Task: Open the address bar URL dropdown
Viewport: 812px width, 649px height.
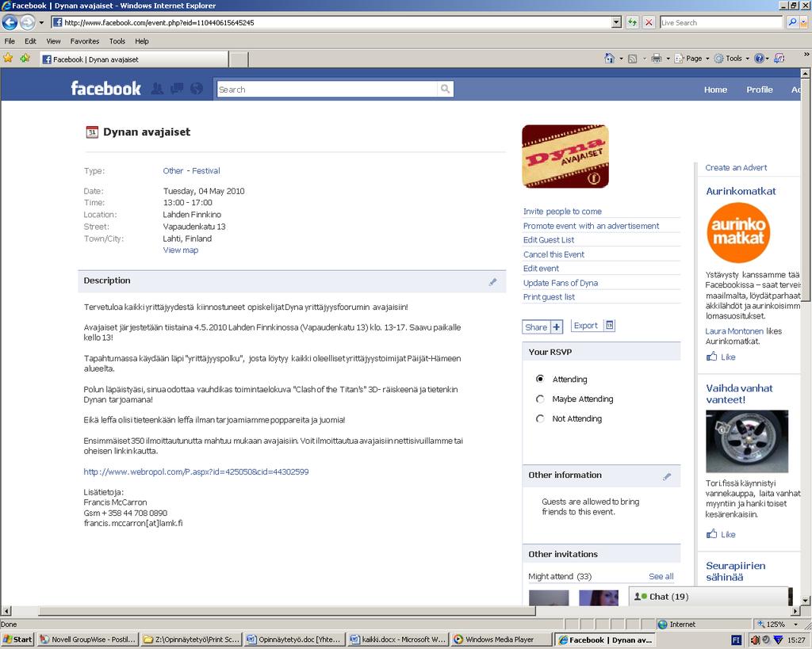Action: coord(616,22)
